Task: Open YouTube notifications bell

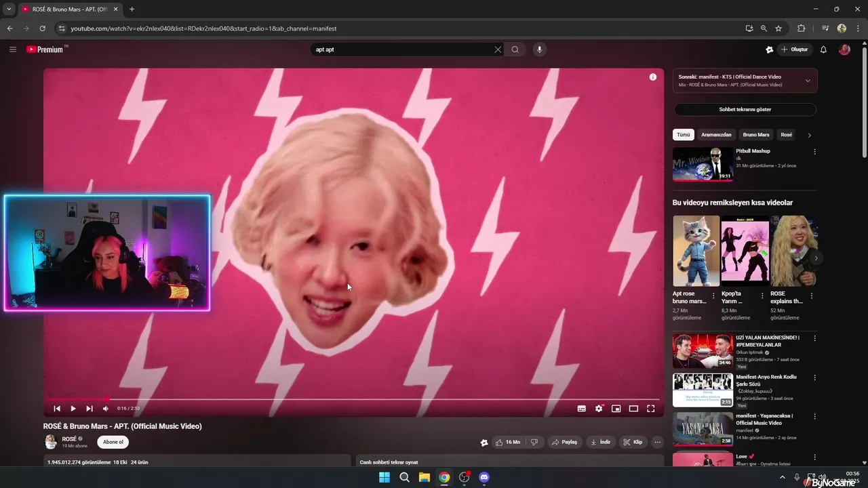Action: tap(823, 49)
